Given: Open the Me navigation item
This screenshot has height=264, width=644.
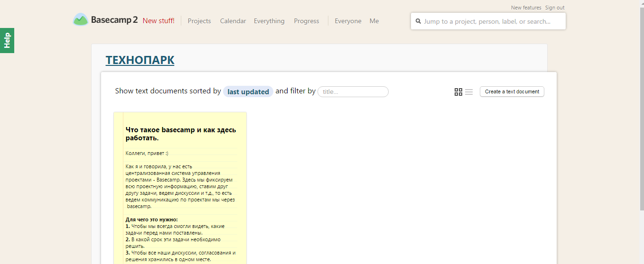Looking at the screenshot, I should [374, 21].
